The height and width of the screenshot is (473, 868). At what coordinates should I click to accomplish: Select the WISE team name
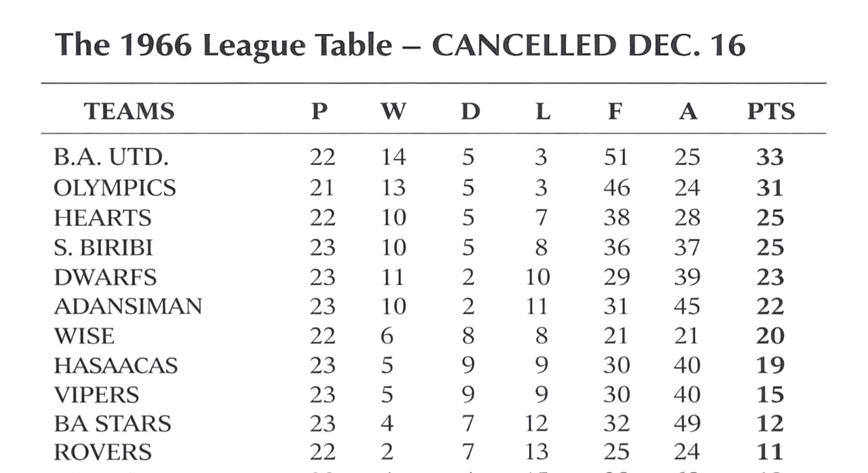coord(84,336)
